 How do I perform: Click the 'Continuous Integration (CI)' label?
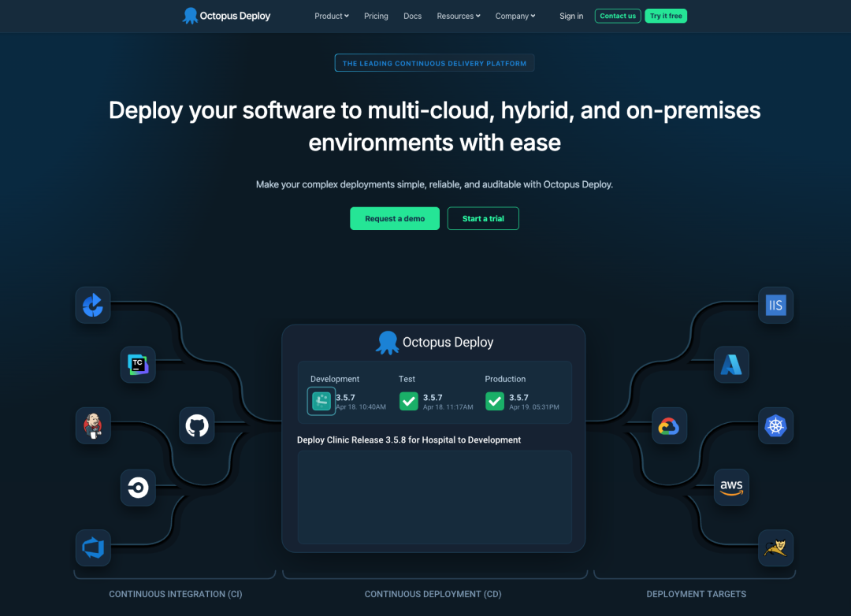click(x=175, y=594)
